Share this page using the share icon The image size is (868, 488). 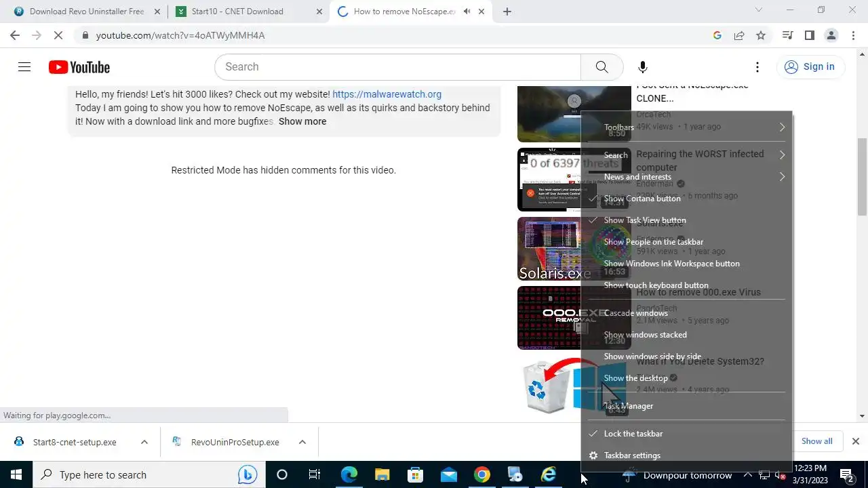click(739, 35)
